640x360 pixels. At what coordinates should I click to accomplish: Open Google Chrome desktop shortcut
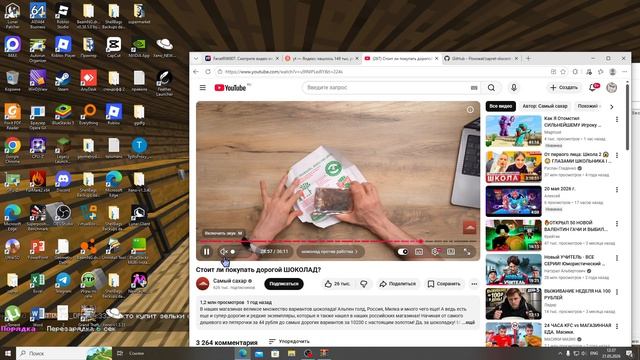pos(13,148)
